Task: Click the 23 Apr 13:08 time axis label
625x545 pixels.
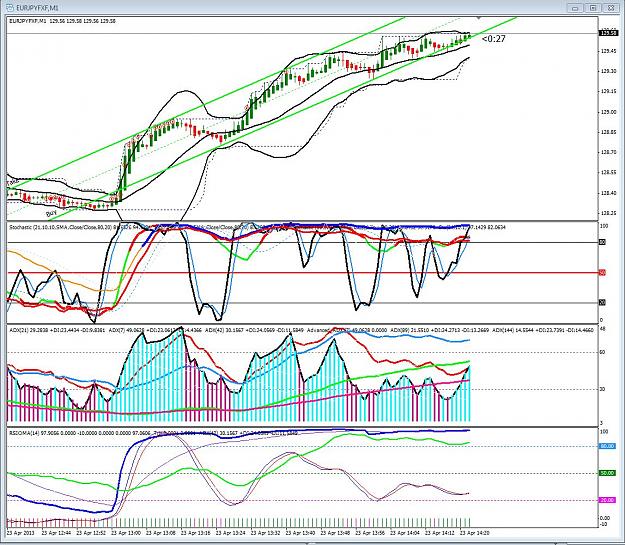Action: tap(161, 533)
